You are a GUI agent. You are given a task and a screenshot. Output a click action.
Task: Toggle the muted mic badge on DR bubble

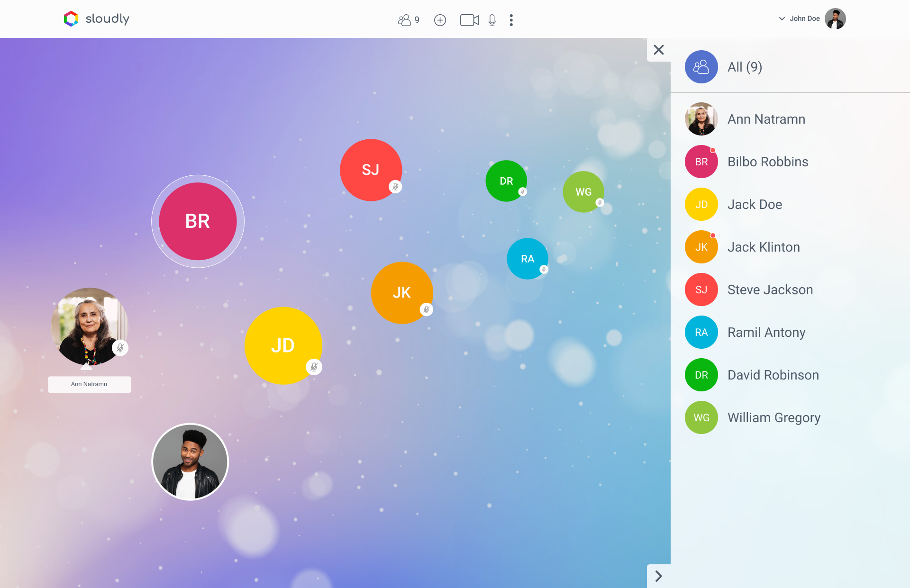click(x=522, y=192)
